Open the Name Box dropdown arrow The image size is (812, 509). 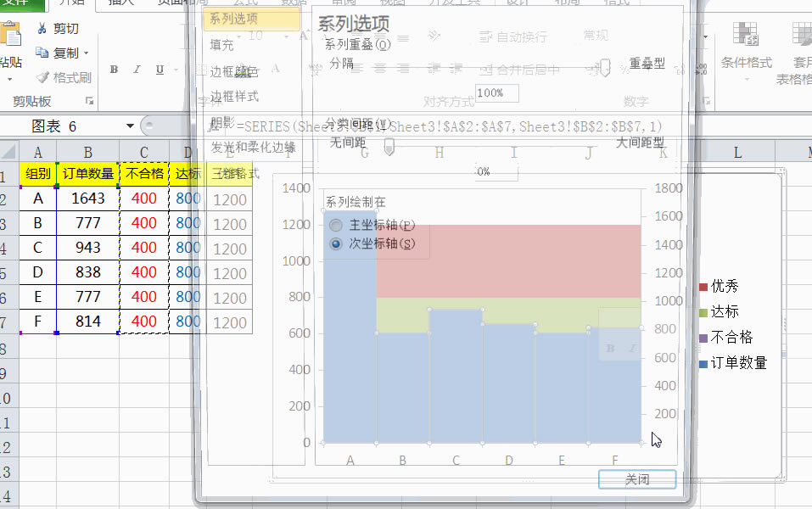point(130,126)
